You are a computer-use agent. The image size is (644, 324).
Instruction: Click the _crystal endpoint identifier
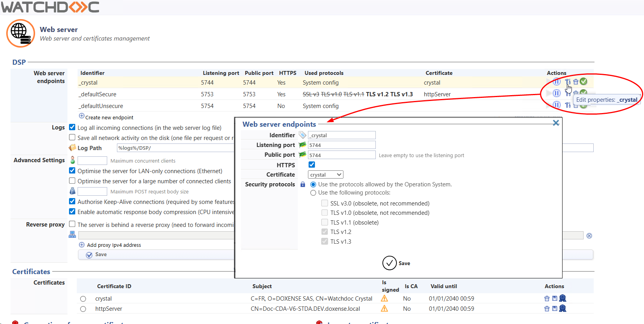[x=88, y=83]
